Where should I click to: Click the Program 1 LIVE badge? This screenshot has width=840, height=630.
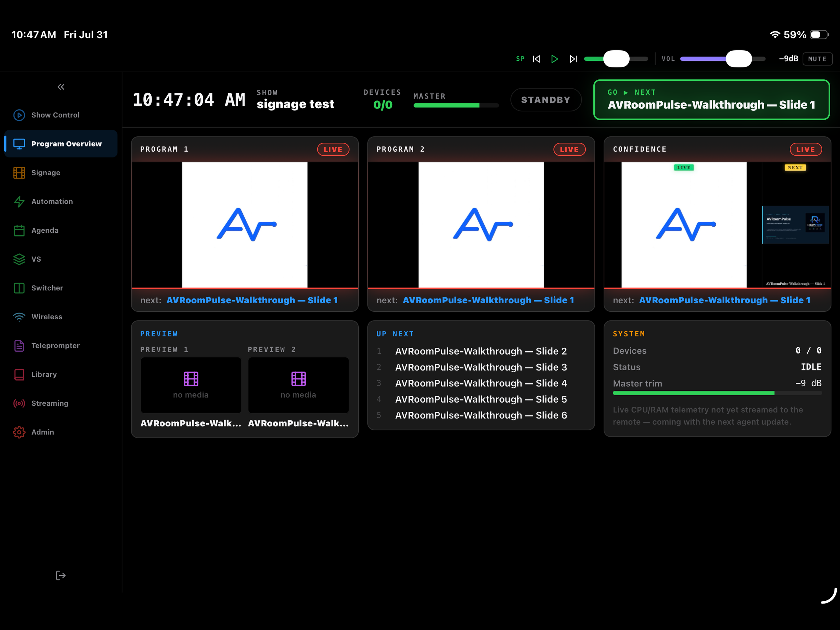[333, 150]
